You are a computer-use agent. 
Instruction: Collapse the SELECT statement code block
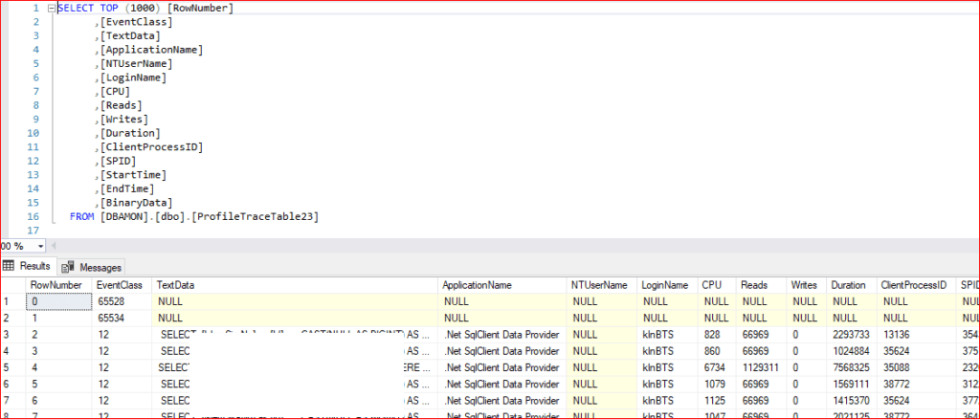[x=50, y=8]
